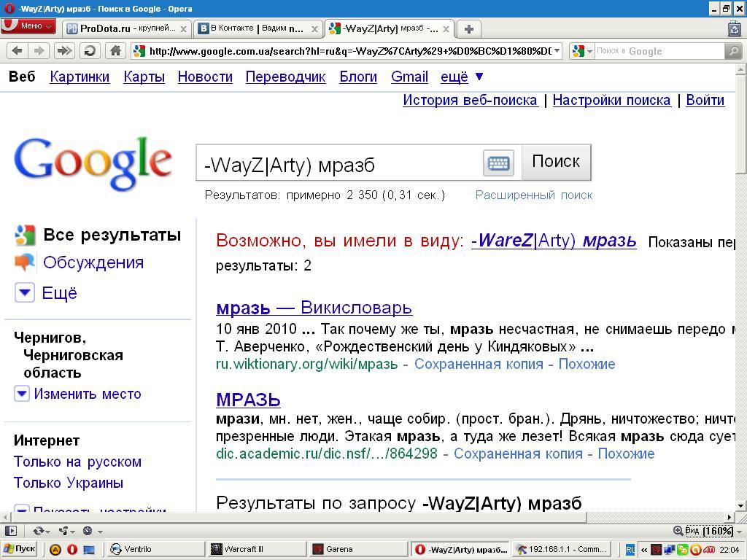747x560 pixels.
Task: Open the Карты link
Action: [x=144, y=77]
